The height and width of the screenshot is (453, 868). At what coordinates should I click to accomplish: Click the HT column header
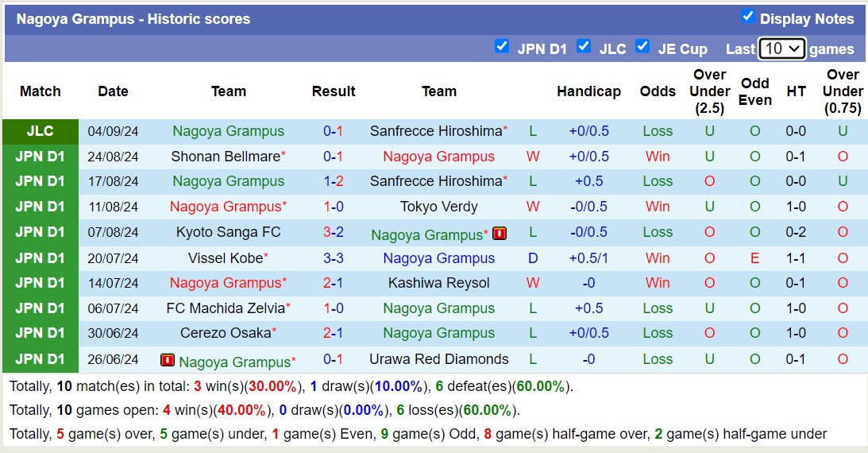[x=796, y=91]
